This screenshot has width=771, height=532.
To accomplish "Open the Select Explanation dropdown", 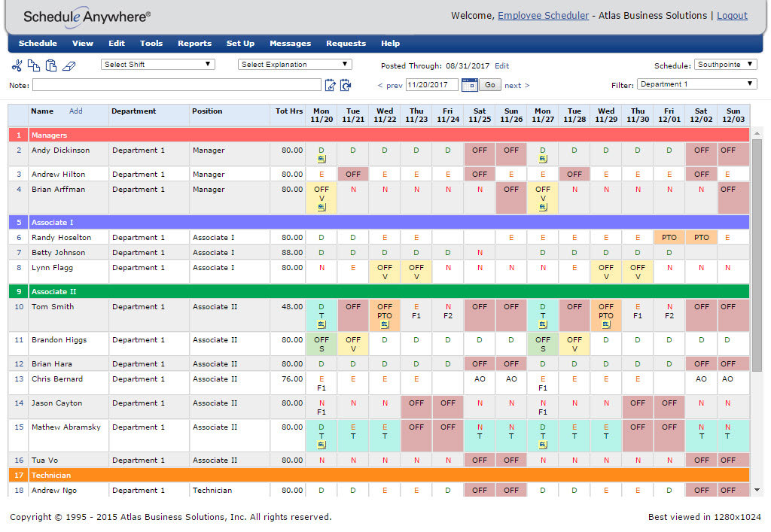I will tap(294, 64).
